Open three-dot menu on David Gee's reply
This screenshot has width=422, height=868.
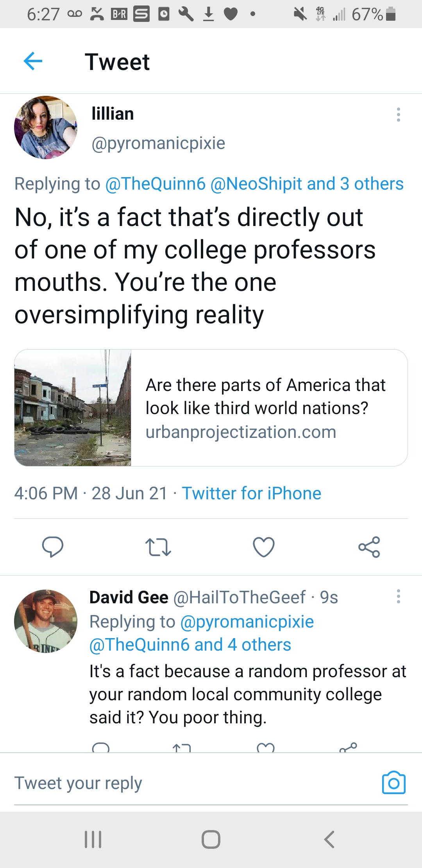pyautogui.click(x=398, y=596)
